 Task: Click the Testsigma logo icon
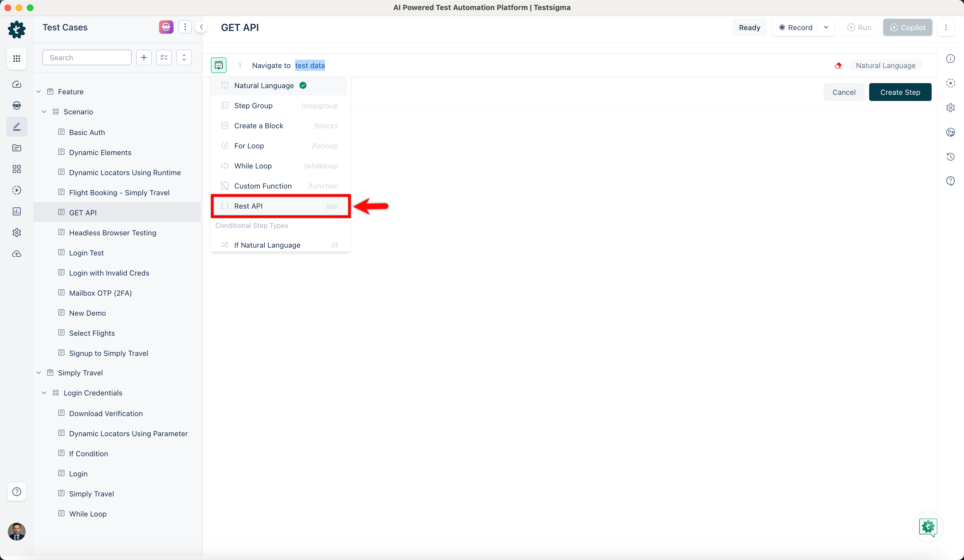coord(16,30)
